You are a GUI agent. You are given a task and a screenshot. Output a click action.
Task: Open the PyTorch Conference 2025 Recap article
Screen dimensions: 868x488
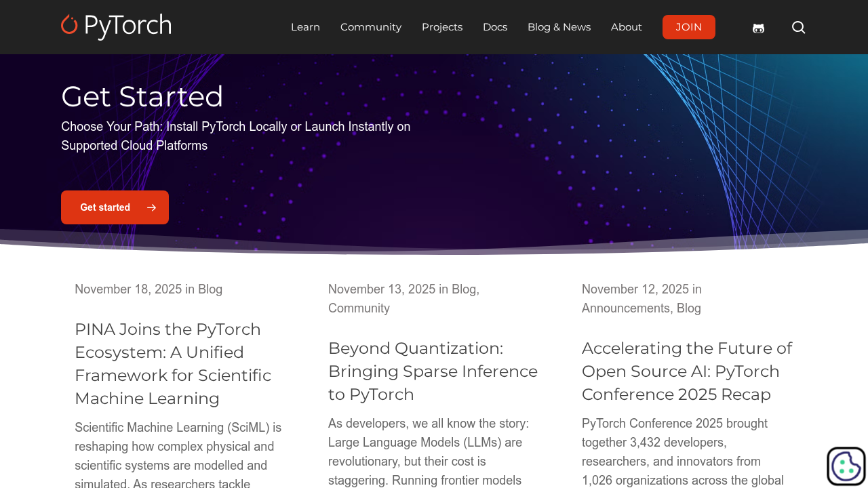[687, 371]
